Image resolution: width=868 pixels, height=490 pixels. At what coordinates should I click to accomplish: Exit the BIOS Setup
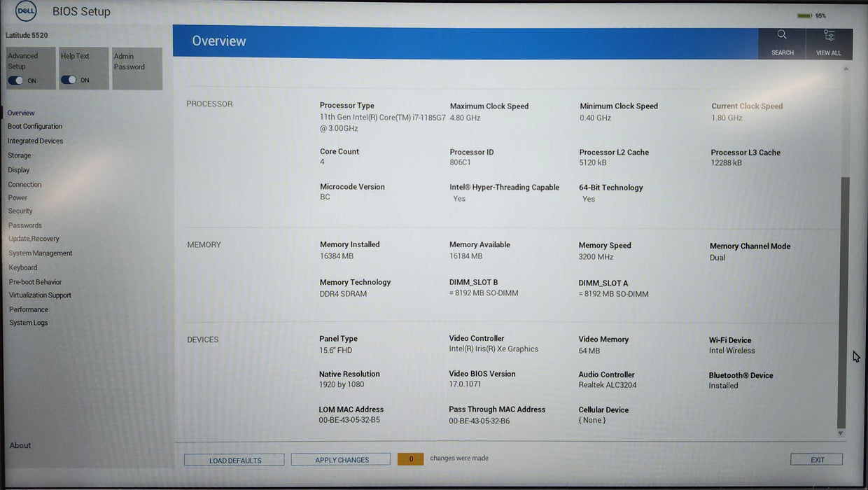point(816,459)
